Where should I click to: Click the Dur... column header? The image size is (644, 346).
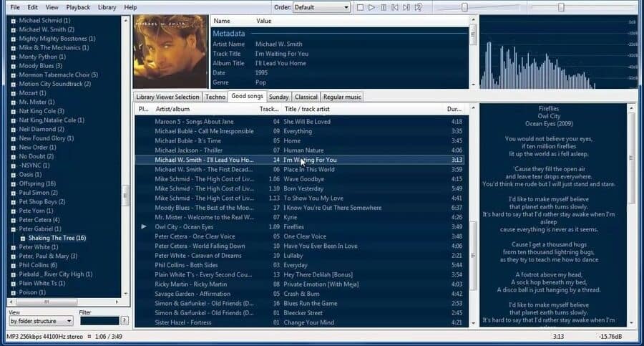(x=454, y=109)
